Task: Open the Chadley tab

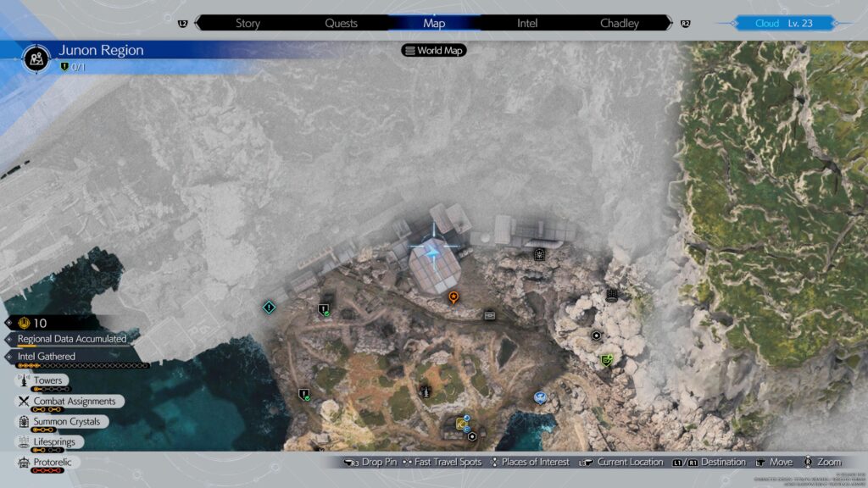Action: 620,24
